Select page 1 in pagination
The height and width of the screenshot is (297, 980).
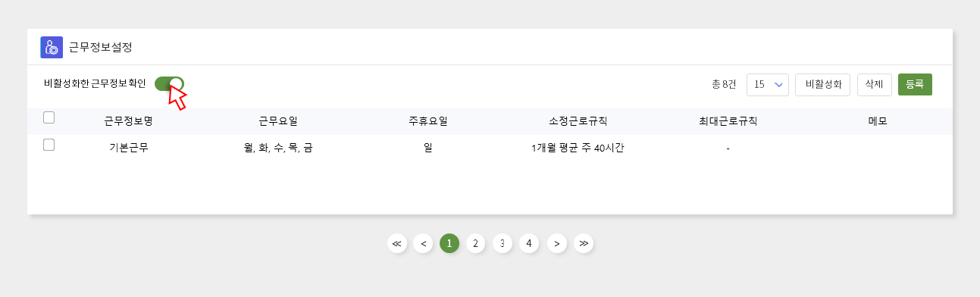pos(449,243)
